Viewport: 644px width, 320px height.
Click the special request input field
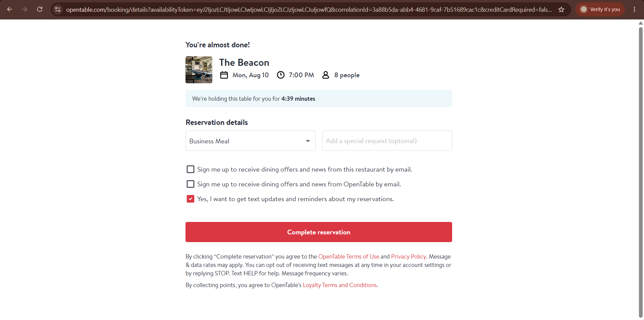pos(387,141)
